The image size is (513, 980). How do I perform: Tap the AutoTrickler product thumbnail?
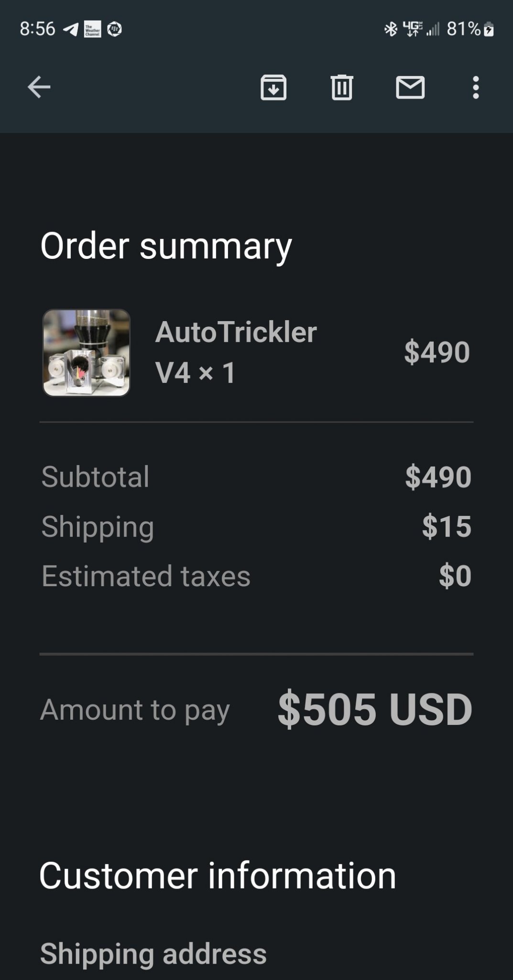pos(87,353)
